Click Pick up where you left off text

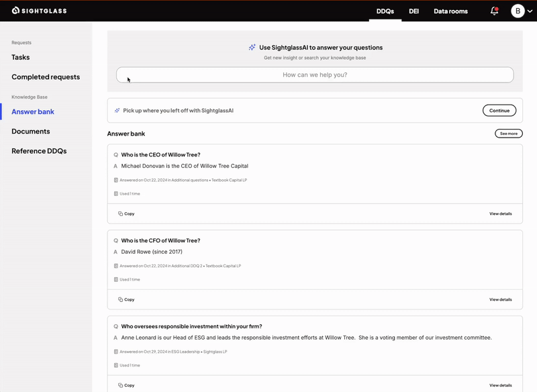(x=178, y=111)
